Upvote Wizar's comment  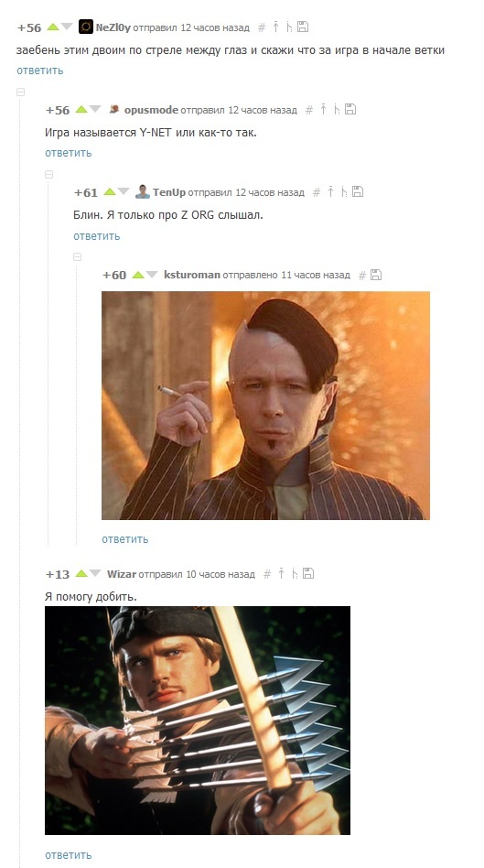pyautogui.click(x=81, y=573)
